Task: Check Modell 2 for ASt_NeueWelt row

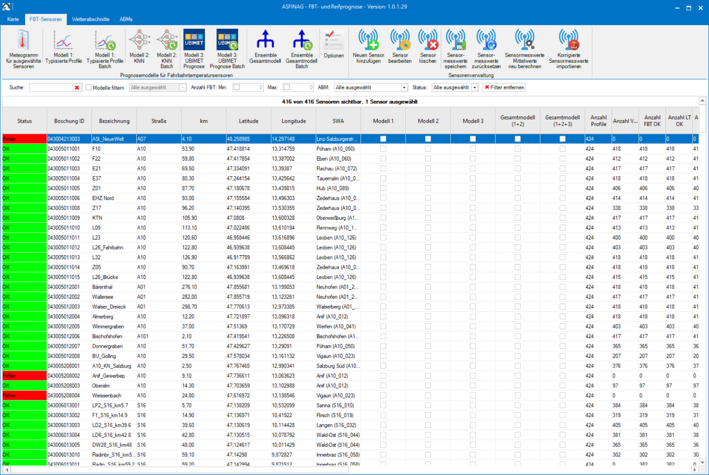Action: click(428, 139)
